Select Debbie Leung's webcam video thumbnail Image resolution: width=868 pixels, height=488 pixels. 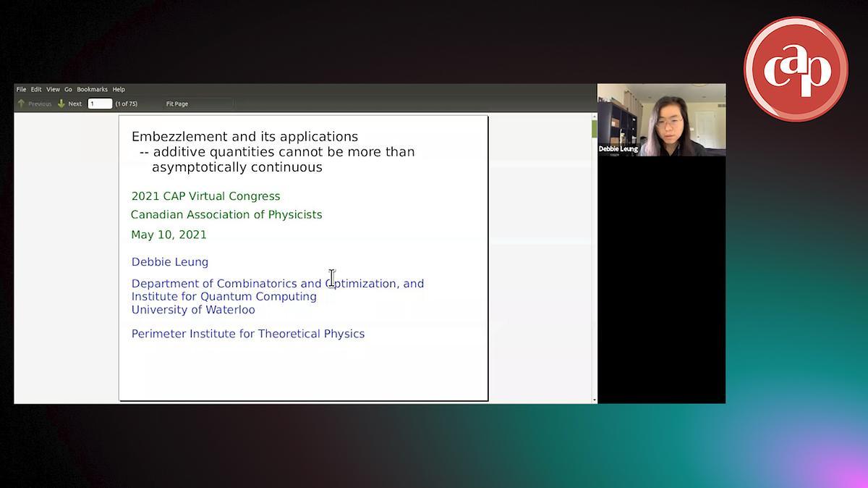tap(661, 119)
